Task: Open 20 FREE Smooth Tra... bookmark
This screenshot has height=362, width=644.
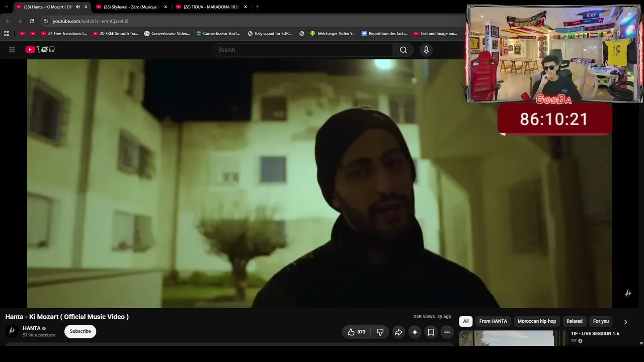Action: (115, 34)
